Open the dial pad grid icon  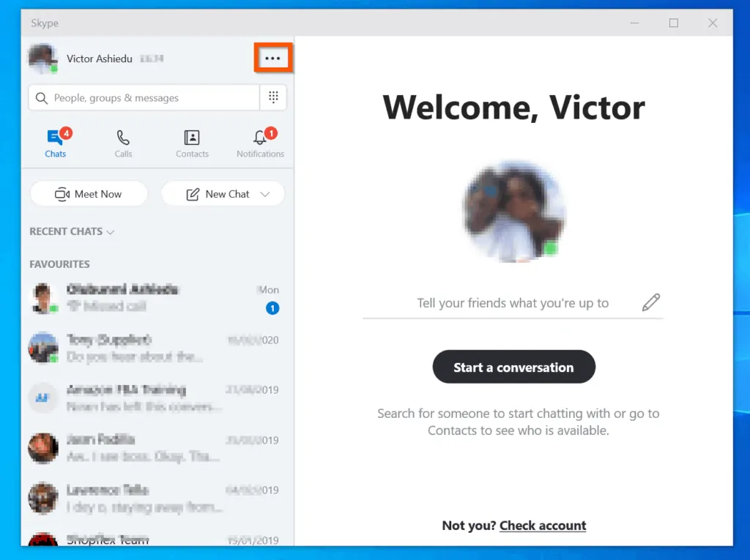(x=273, y=97)
